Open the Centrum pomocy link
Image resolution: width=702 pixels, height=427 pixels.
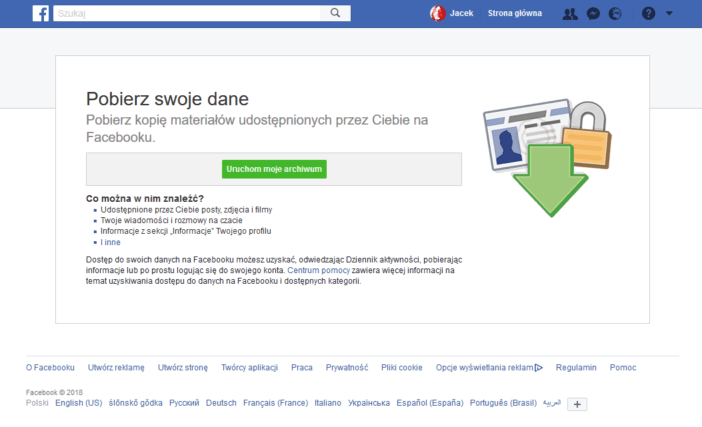tap(318, 270)
